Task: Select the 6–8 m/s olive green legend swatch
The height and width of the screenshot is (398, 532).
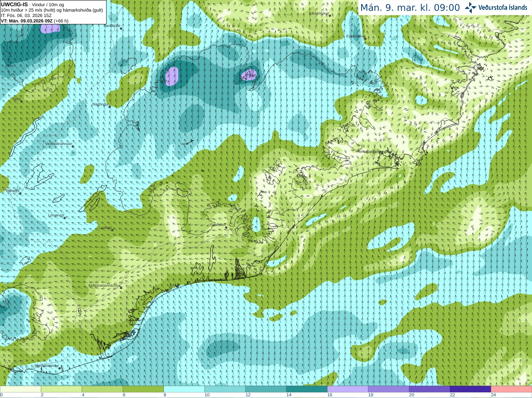Action: (143, 389)
